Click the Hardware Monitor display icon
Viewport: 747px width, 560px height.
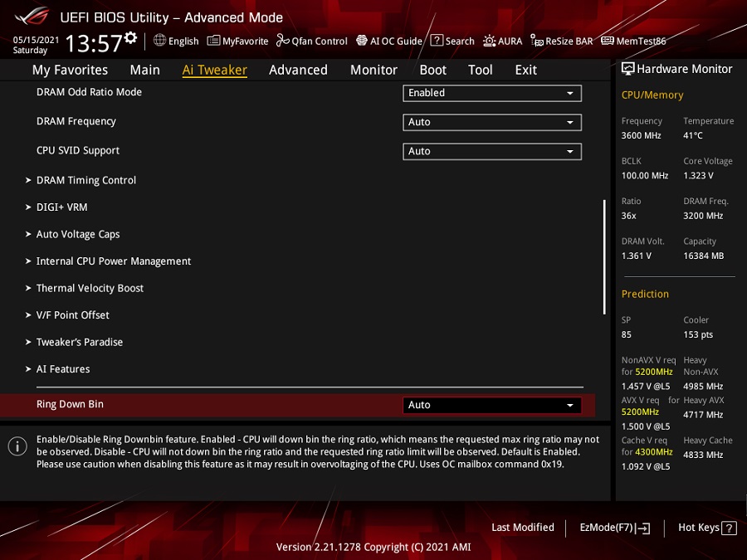(x=628, y=69)
